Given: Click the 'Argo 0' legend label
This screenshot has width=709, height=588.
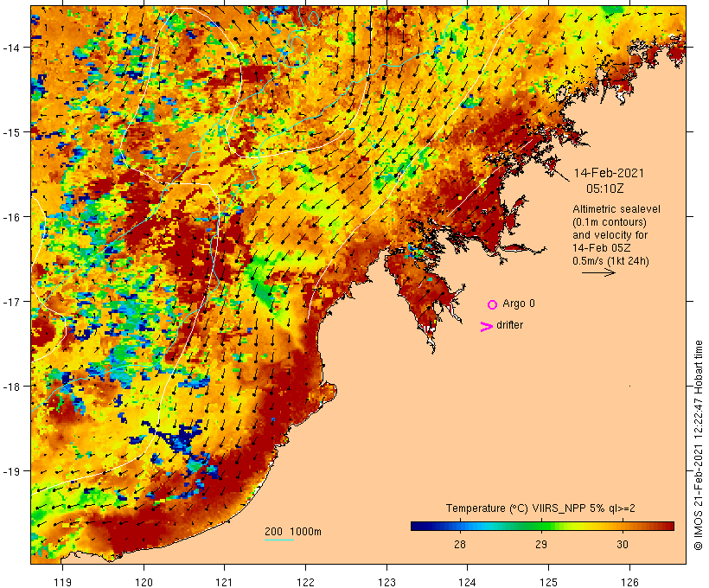Looking at the screenshot, I should [x=519, y=304].
